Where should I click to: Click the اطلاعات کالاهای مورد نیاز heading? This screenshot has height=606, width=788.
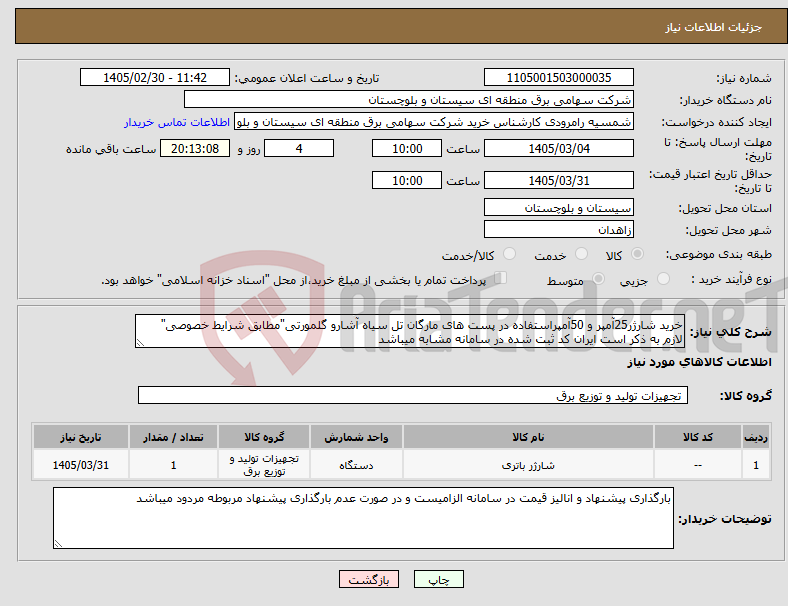coord(699,362)
